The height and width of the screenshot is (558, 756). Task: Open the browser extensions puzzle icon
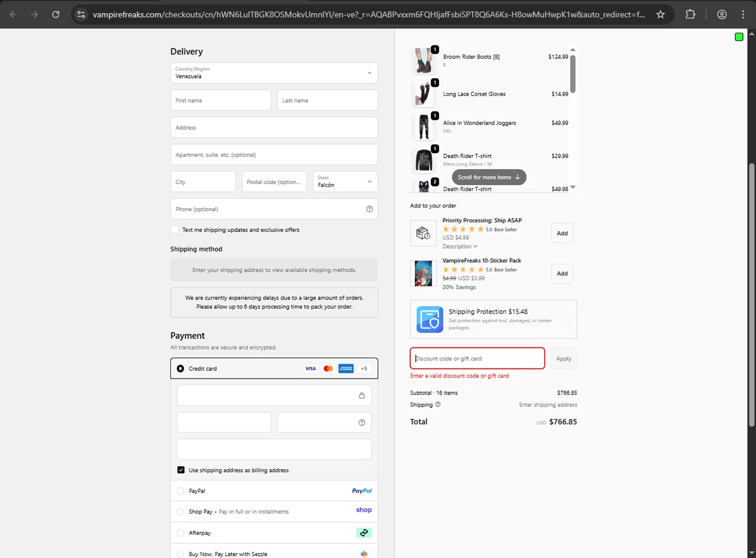click(x=690, y=15)
